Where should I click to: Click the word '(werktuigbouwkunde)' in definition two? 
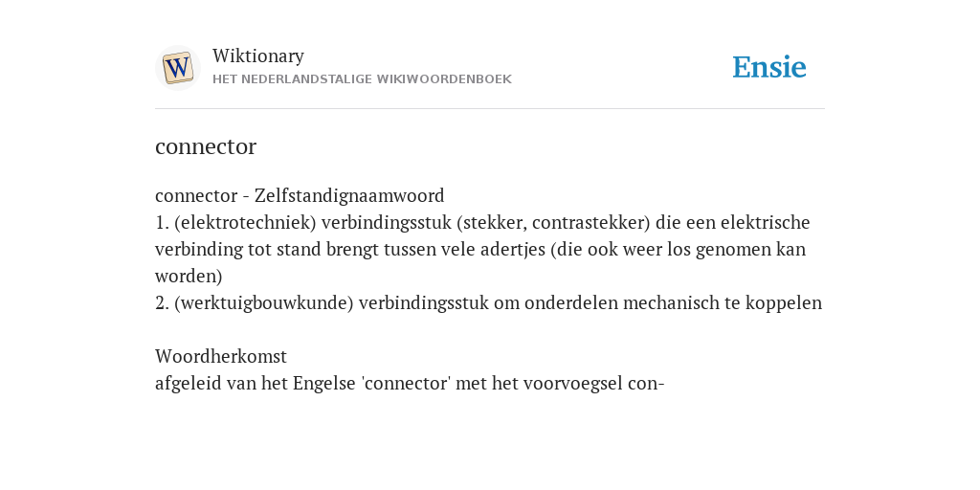[x=264, y=303]
